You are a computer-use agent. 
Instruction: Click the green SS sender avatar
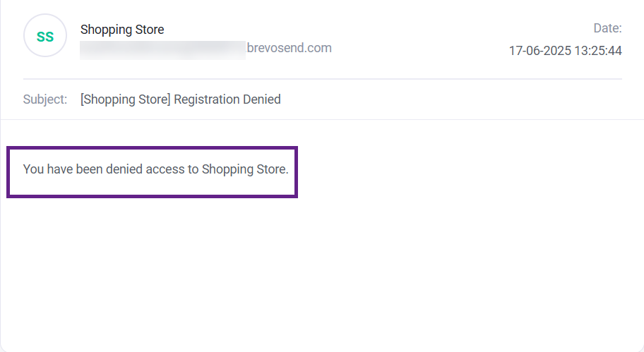pyautogui.click(x=45, y=36)
